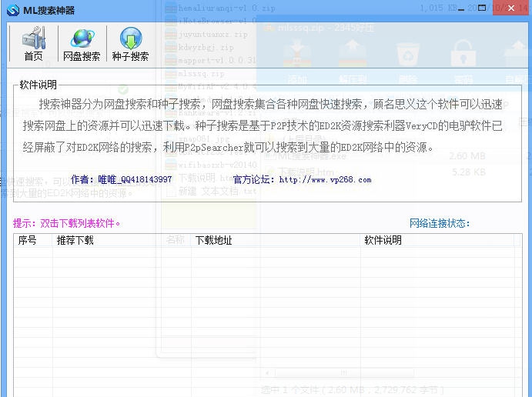Maximize the ML搜索神器 window
Screen dimensions: 532x397
(482, 8)
